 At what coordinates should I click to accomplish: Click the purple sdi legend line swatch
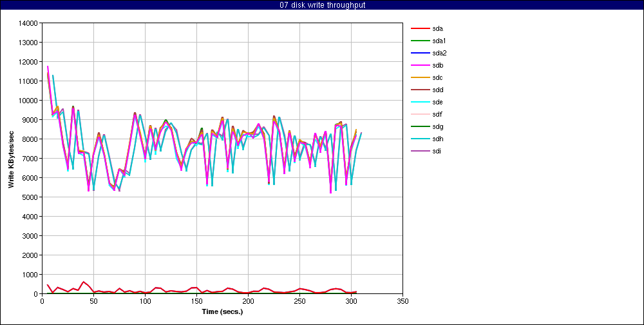click(x=420, y=151)
